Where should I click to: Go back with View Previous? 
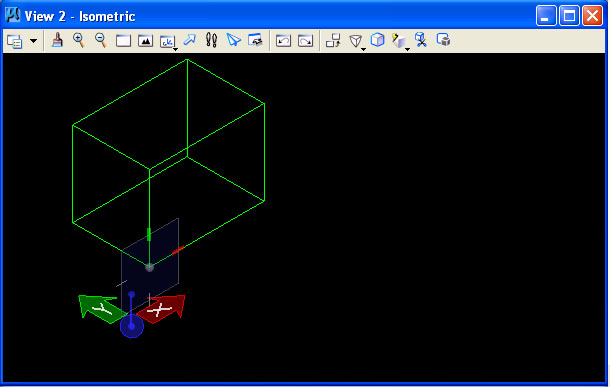click(x=283, y=40)
